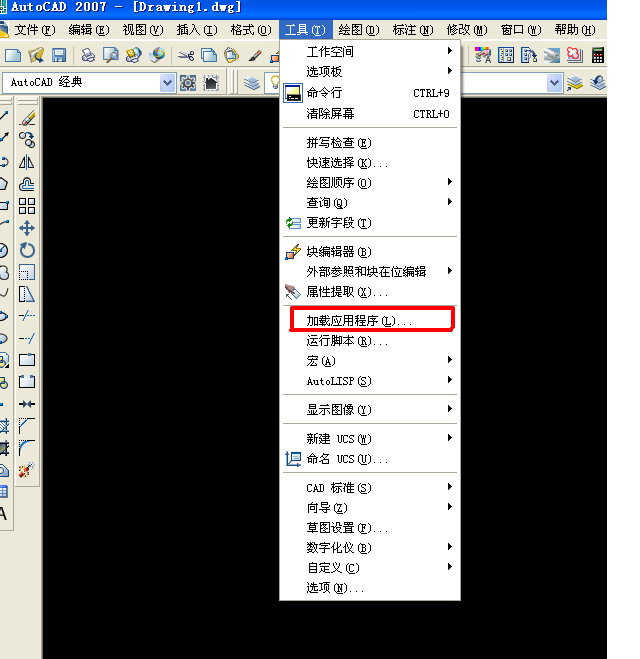Click the New drawing icon
Screen dimensions: 640x659
pos(13,55)
